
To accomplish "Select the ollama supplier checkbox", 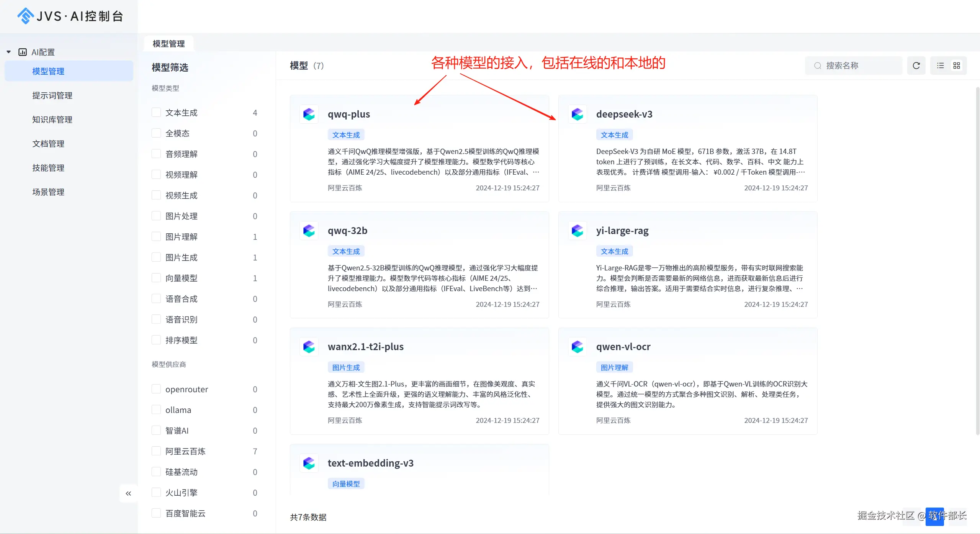I will click(x=156, y=410).
